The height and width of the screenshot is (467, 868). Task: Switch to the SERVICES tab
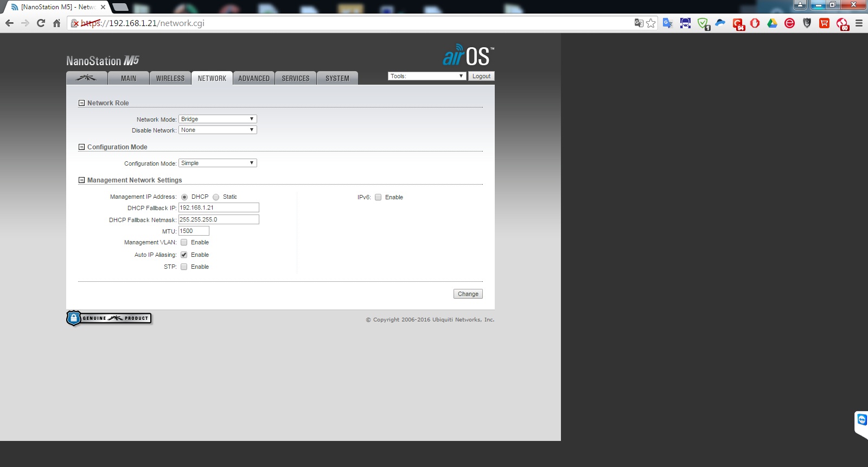pyautogui.click(x=296, y=78)
